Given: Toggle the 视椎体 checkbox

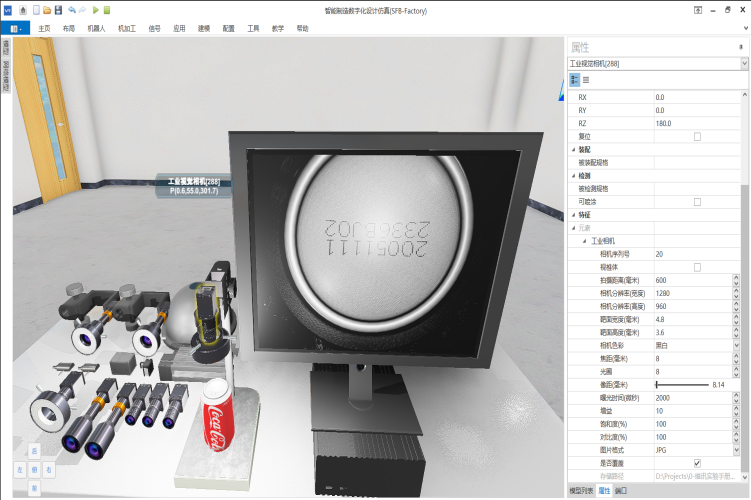Looking at the screenshot, I should click(697, 267).
